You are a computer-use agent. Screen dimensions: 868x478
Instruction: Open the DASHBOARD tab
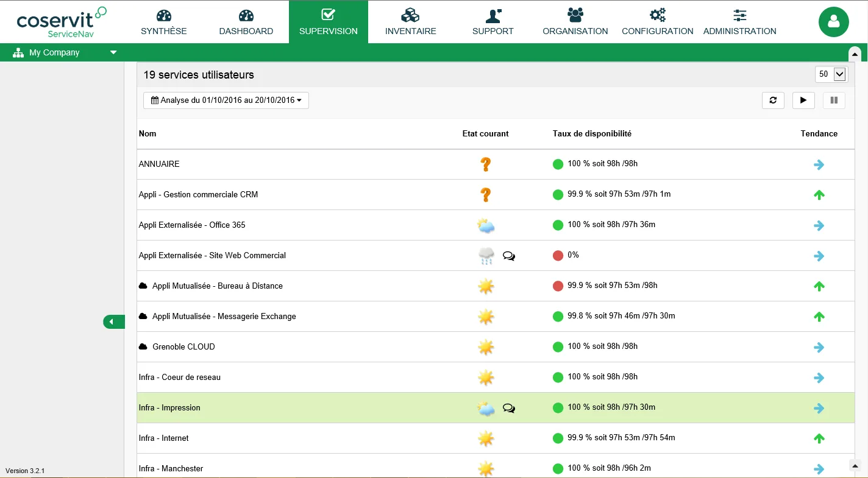246,22
